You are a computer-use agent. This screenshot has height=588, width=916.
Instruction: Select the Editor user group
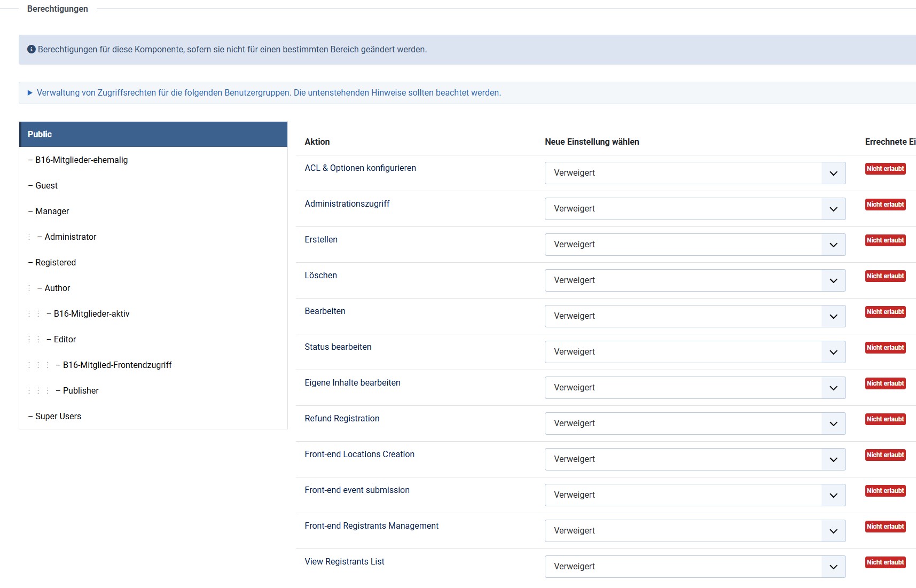click(x=65, y=340)
